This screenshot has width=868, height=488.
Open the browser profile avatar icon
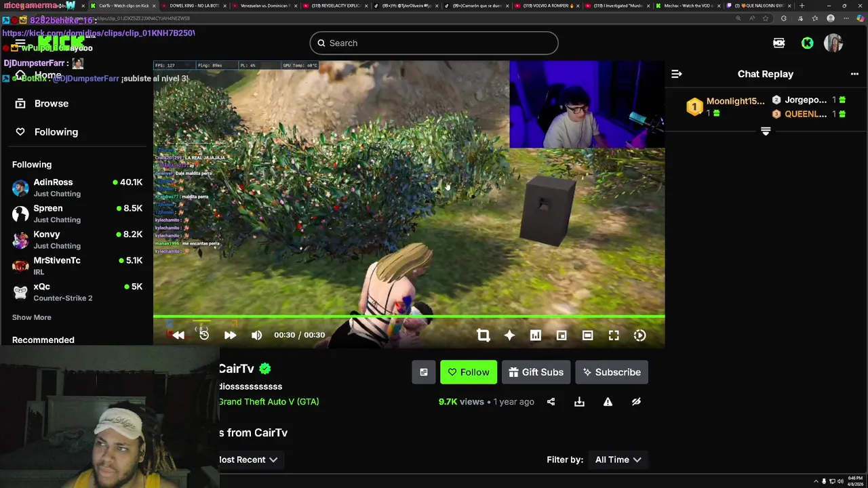831,18
